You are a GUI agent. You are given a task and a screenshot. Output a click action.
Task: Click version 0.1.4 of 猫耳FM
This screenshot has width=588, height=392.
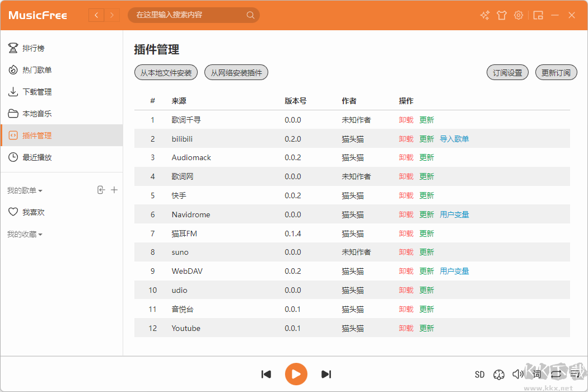click(293, 234)
